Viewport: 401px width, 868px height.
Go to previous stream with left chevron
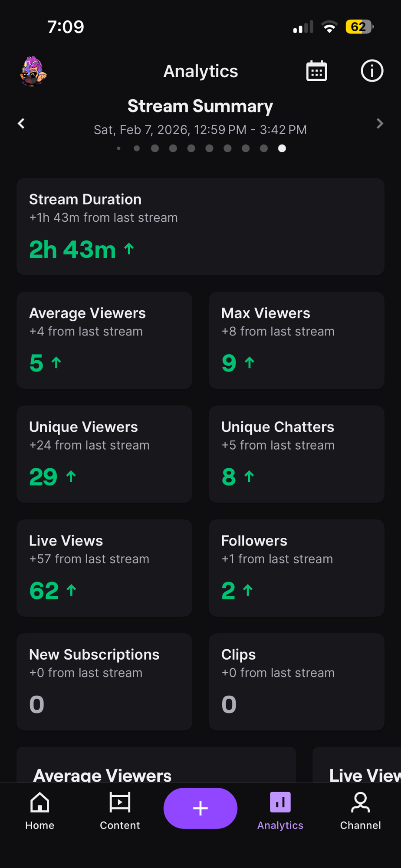point(21,124)
